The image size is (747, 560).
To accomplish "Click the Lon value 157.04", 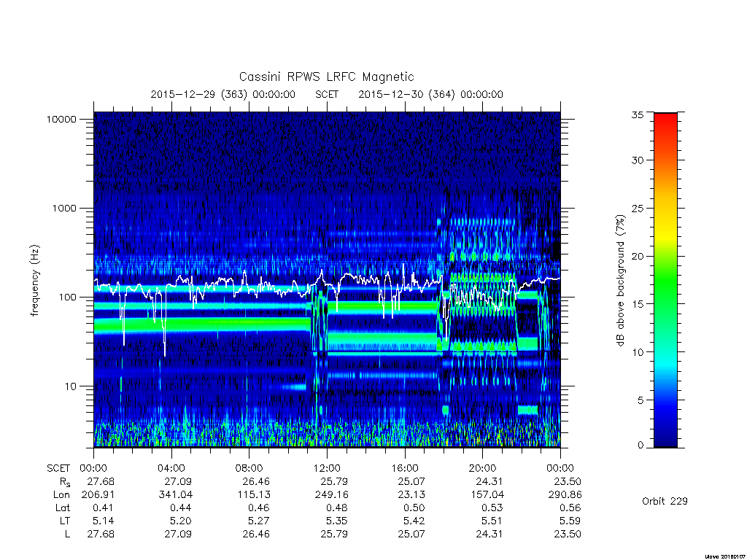I will (487, 495).
